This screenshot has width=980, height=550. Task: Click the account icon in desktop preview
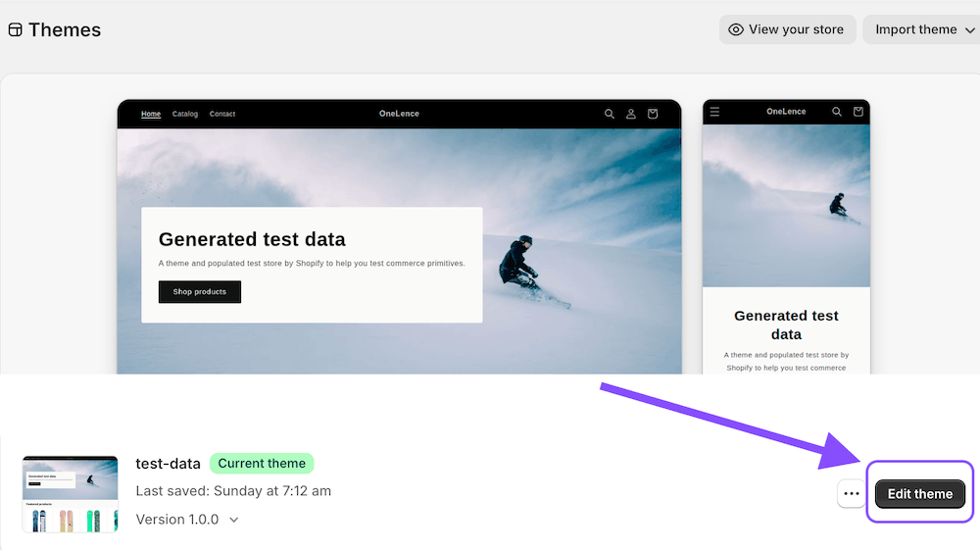click(x=631, y=114)
